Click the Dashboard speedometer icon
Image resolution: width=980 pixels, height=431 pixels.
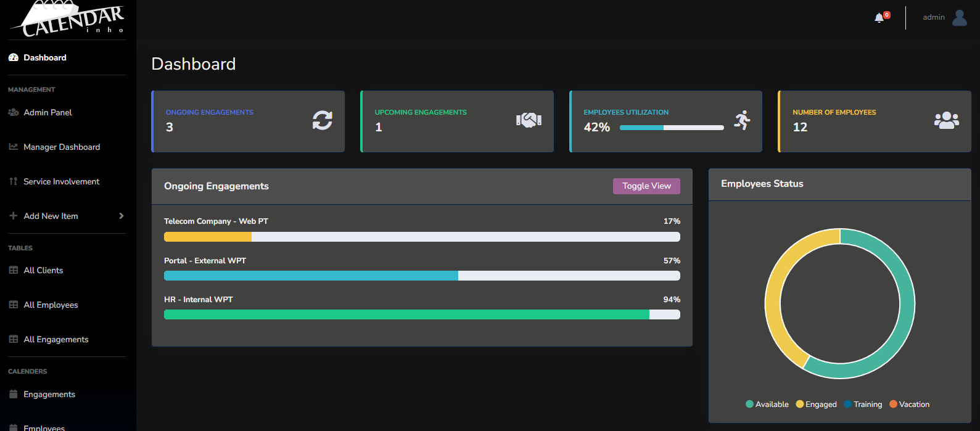[14, 57]
